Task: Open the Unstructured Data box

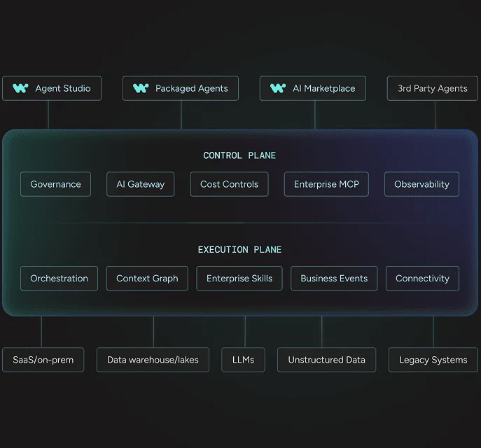Action: click(x=326, y=360)
